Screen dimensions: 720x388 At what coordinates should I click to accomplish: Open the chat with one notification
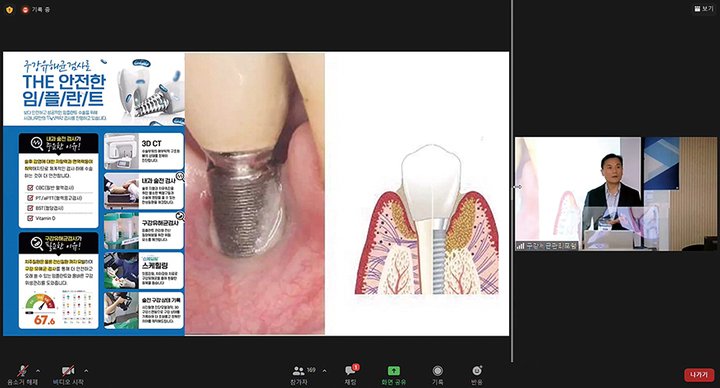350,370
